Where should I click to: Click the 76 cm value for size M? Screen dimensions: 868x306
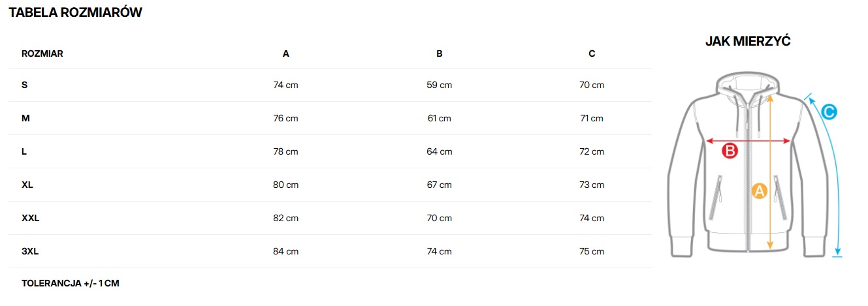coord(285,118)
